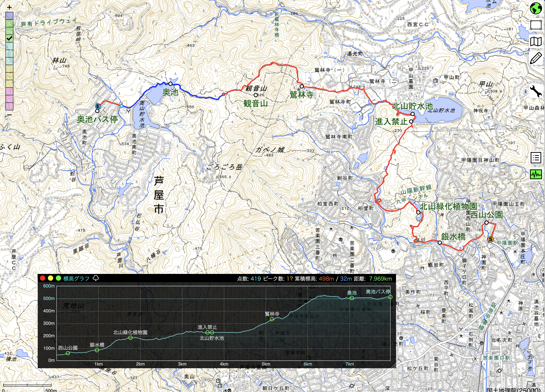Open the wrench settings tool
This screenshot has height=392, width=545.
pos(536,91)
